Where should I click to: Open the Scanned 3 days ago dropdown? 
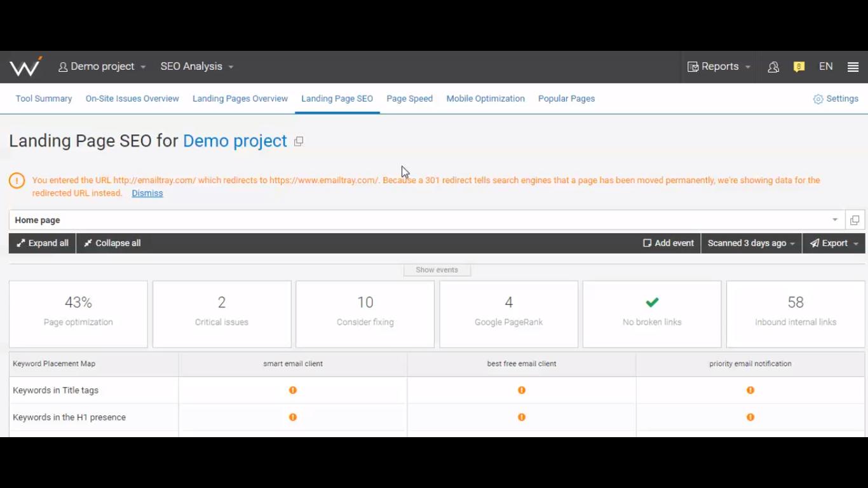tap(751, 243)
